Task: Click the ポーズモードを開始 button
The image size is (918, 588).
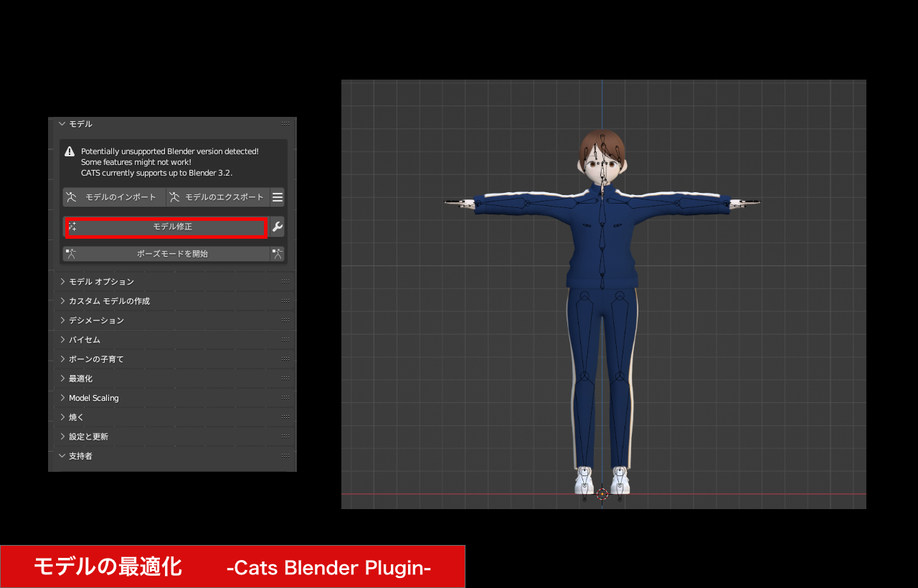Action: 172,253
